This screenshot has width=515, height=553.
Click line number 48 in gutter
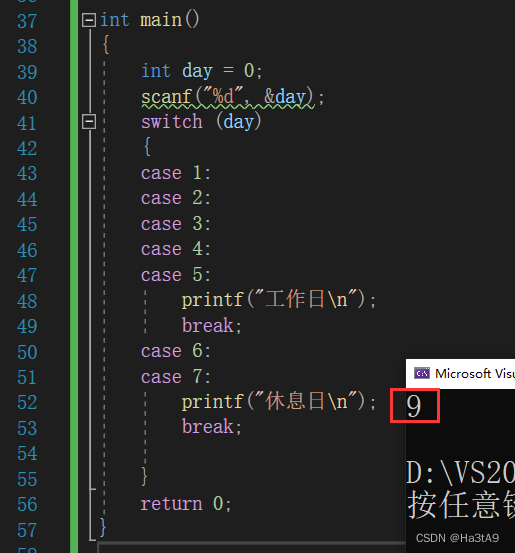coord(27,301)
